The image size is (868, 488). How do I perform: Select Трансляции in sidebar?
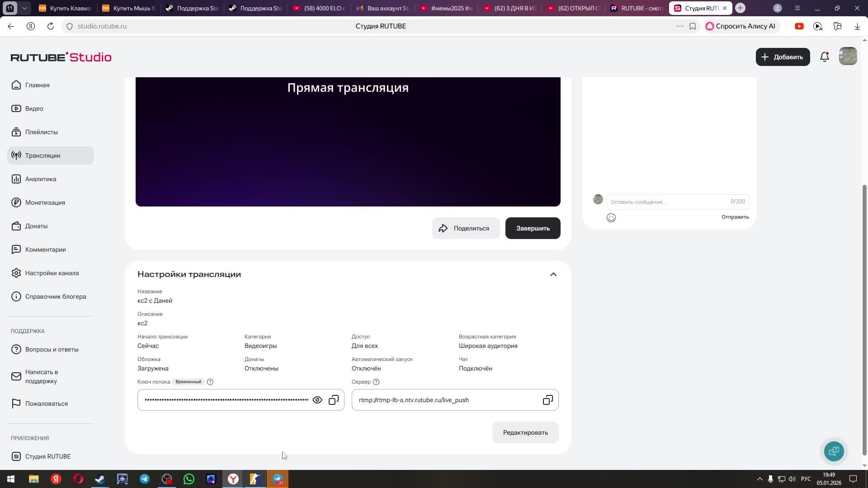pyautogui.click(x=51, y=155)
